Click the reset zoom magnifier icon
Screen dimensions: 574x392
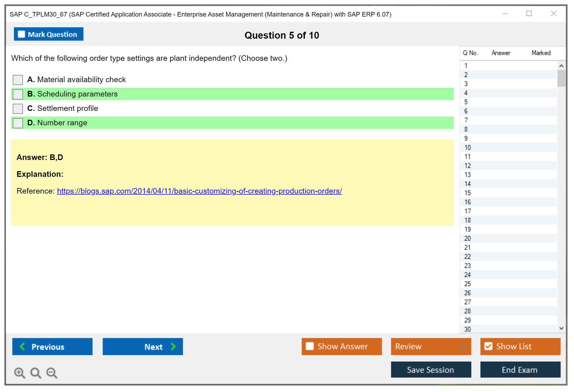[36, 373]
